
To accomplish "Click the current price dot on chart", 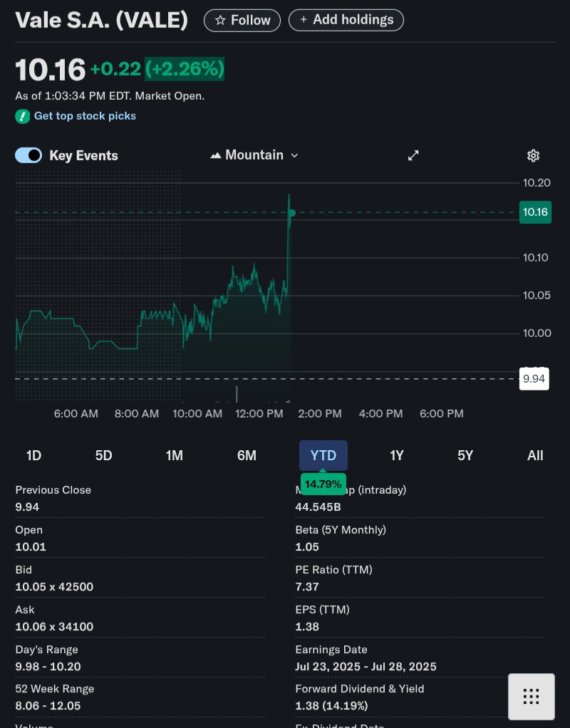I will click(x=292, y=213).
